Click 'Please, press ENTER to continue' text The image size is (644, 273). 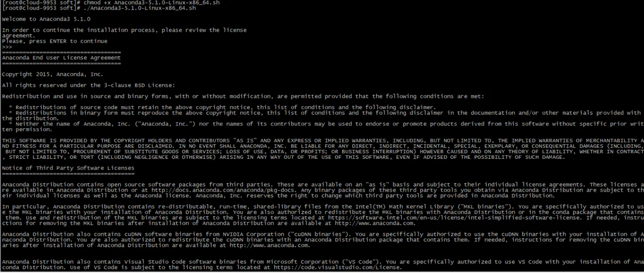tap(54, 41)
